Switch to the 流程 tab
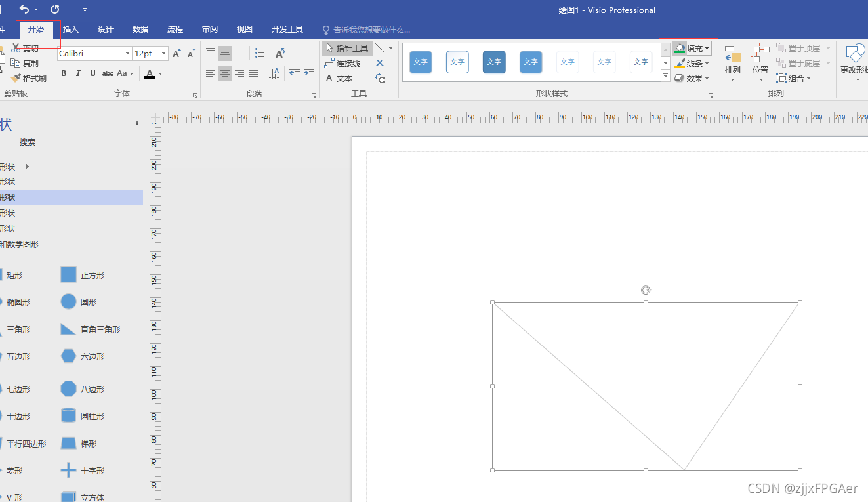868x502 pixels. pos(175,30)
